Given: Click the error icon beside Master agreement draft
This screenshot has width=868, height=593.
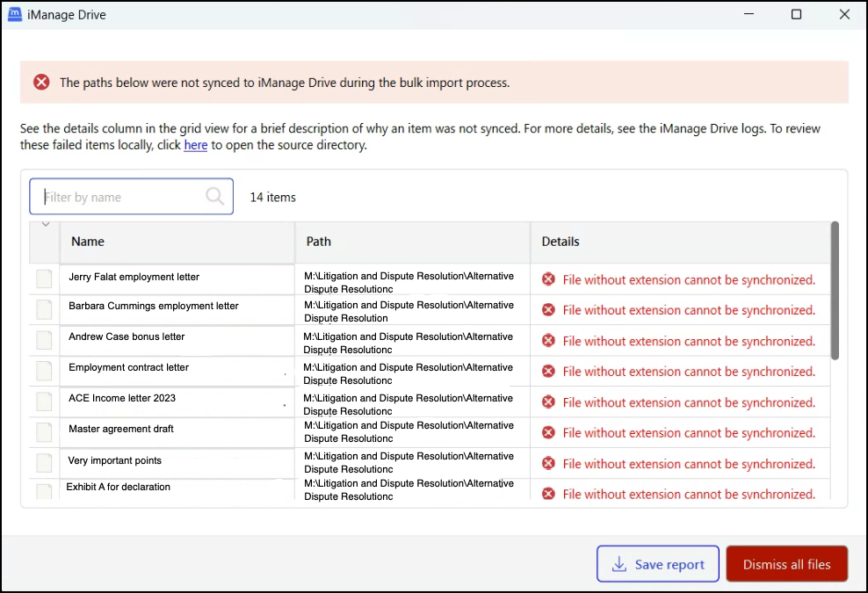Looking at the screenshot, I should [547, 433].
